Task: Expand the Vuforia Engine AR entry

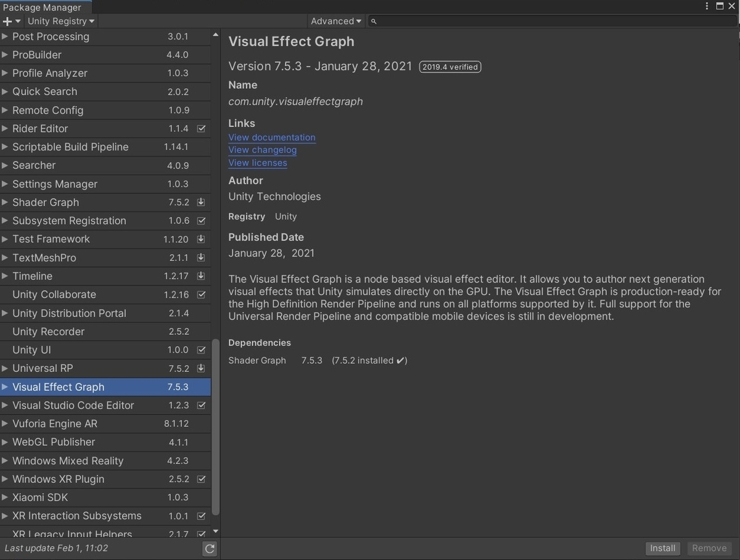Action: tap(6, 424)
